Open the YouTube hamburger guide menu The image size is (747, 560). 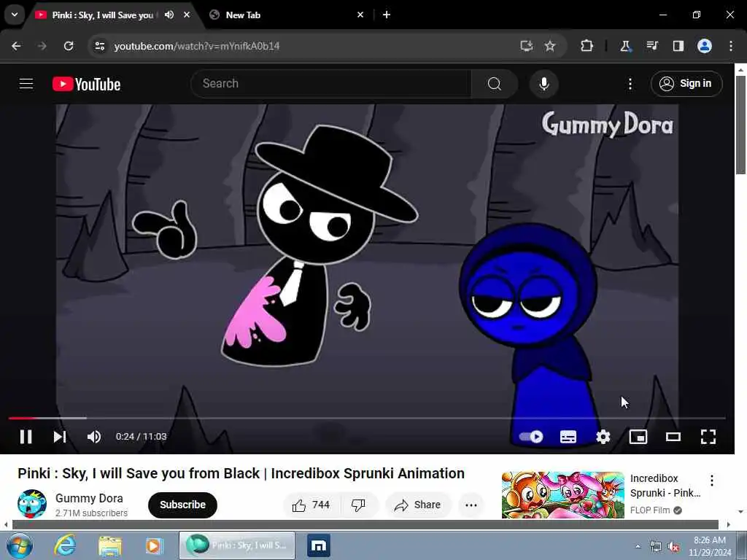(x=26, y=84)
